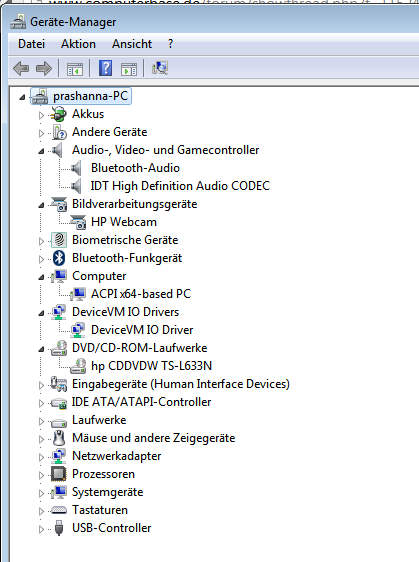Screen dimensions: 419x562
Task: Click the Geräte-Manager title bar icon
Action: 18,22
